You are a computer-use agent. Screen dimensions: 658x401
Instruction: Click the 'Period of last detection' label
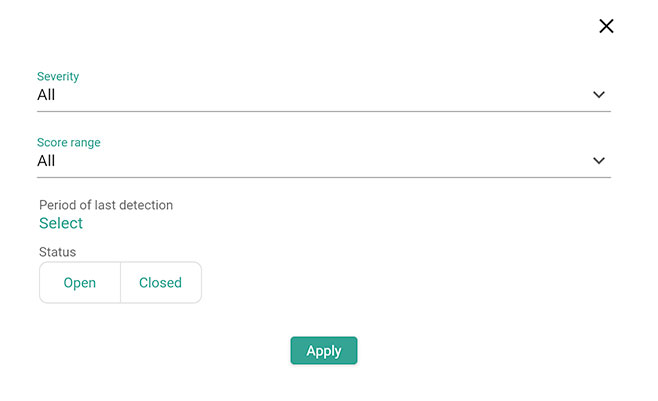(106, 205)
